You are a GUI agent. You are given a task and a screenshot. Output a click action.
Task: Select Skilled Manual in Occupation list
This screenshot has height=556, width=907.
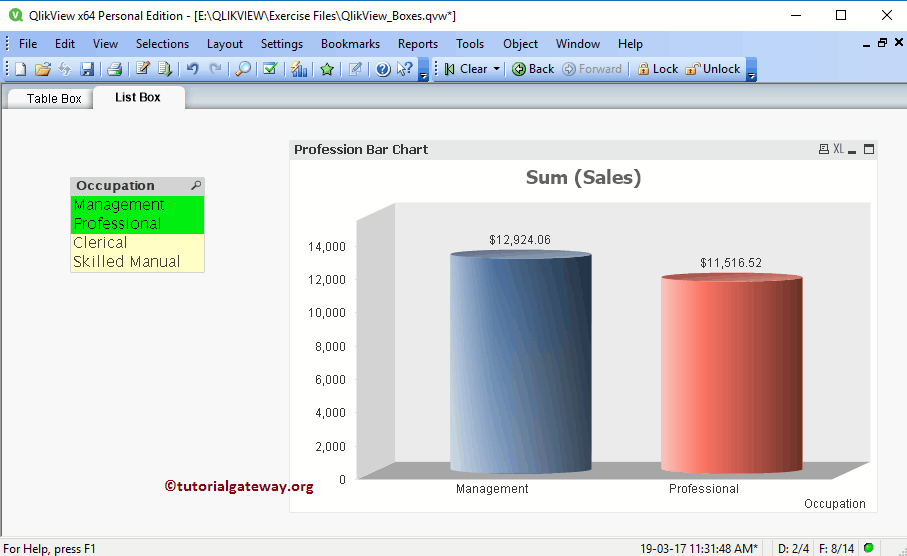(x=138, y=262)
